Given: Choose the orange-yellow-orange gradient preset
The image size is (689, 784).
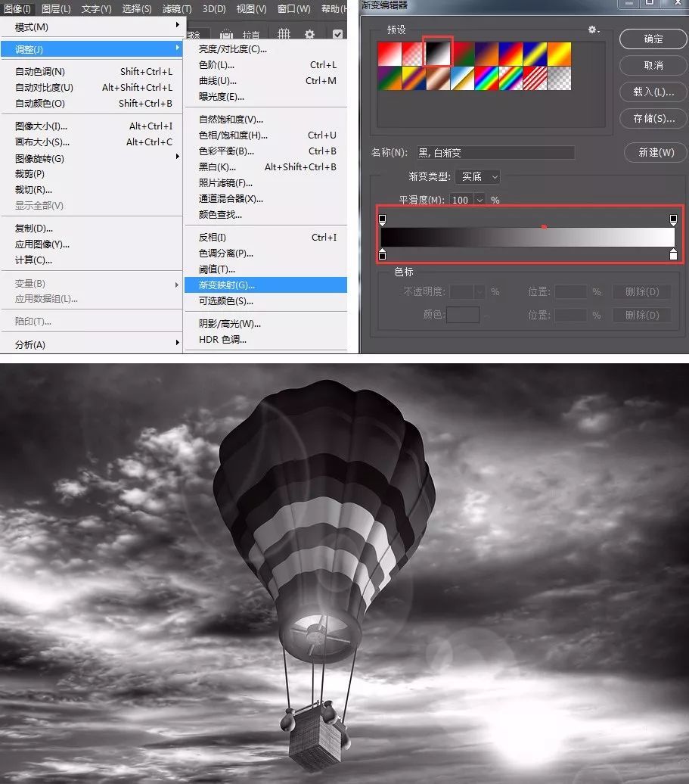Looking at the screenshot, I should point(559,54).
